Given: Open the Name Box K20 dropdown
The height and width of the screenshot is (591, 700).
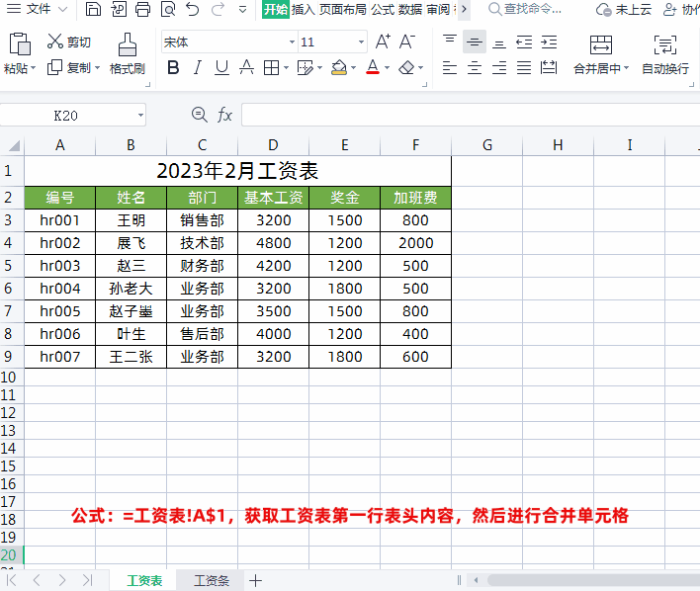Looking at the screenshot, I should click(140, 116).
